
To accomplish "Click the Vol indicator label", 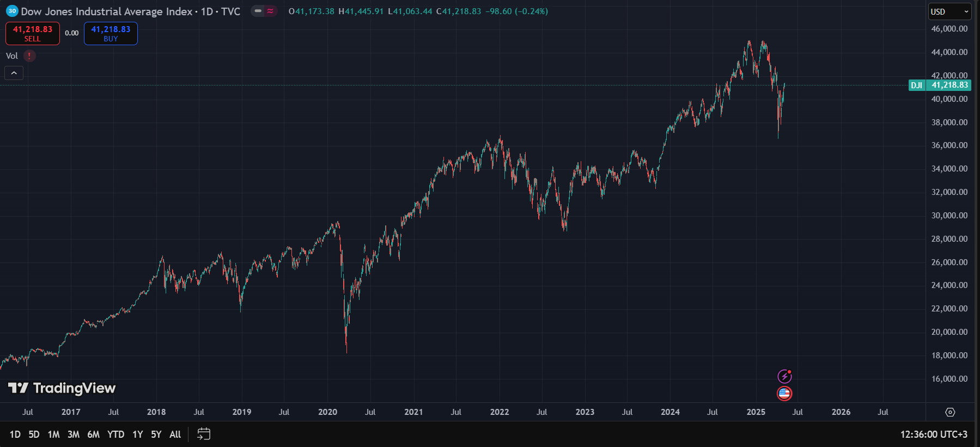I will pos(12,56).
